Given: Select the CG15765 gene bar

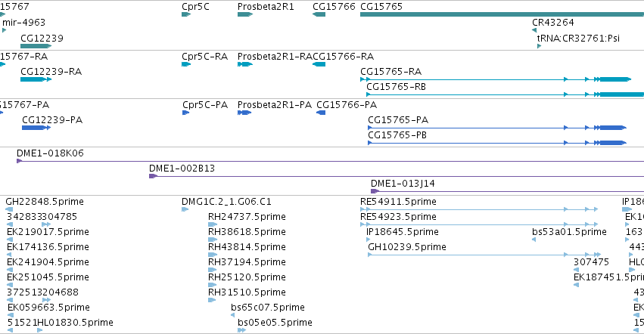Looking at the screenshot, I should click(x=502, y=14).
